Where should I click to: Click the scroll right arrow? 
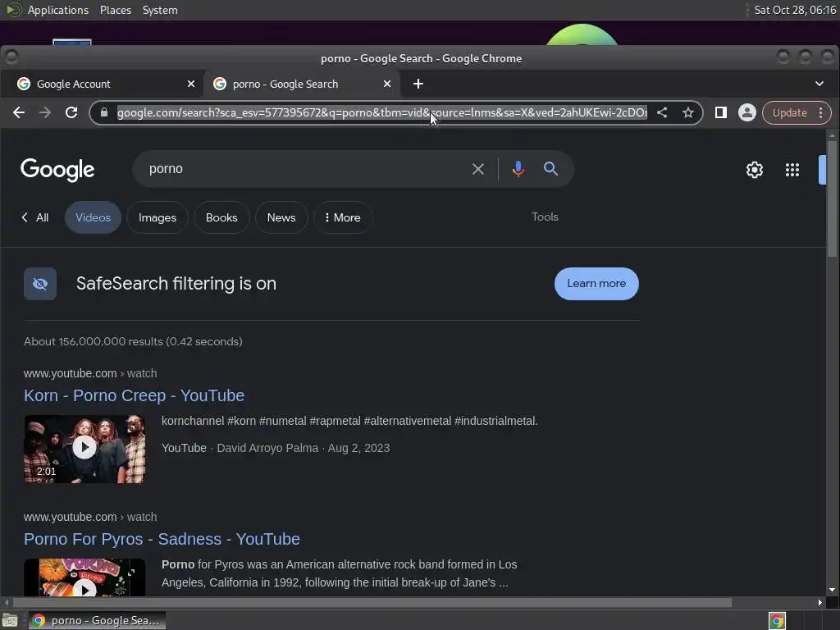pos(819,603)
